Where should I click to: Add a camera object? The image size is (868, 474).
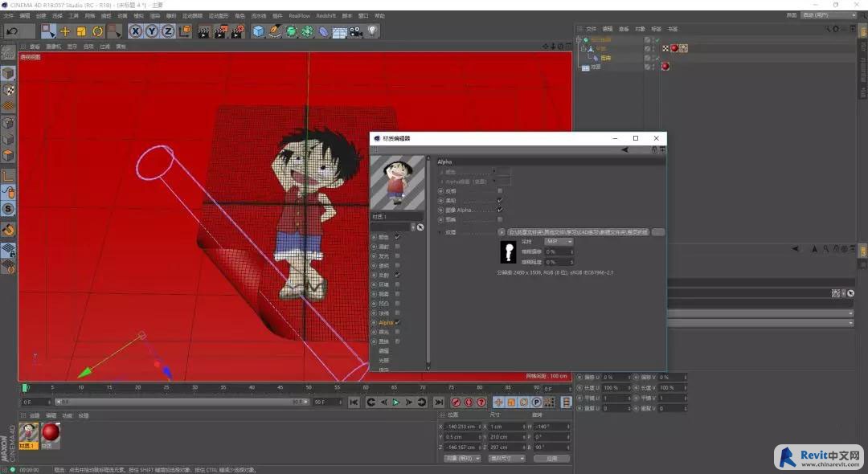pos(356,31)
